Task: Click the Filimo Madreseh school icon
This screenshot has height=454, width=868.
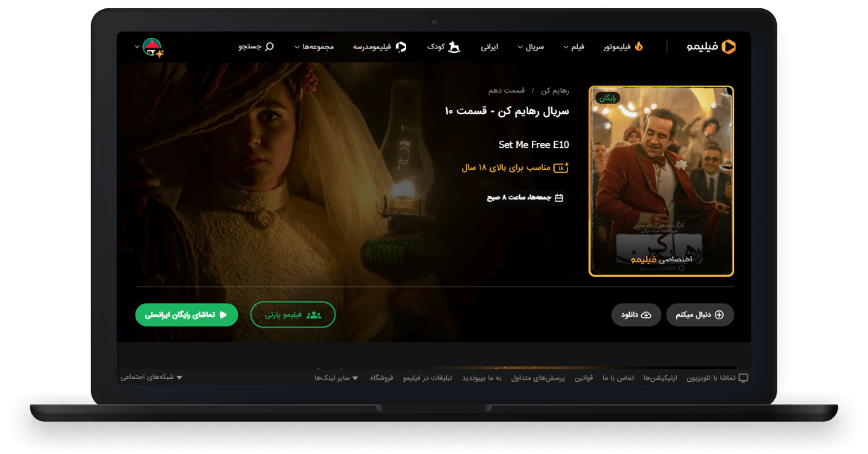Action: (401, 47)
